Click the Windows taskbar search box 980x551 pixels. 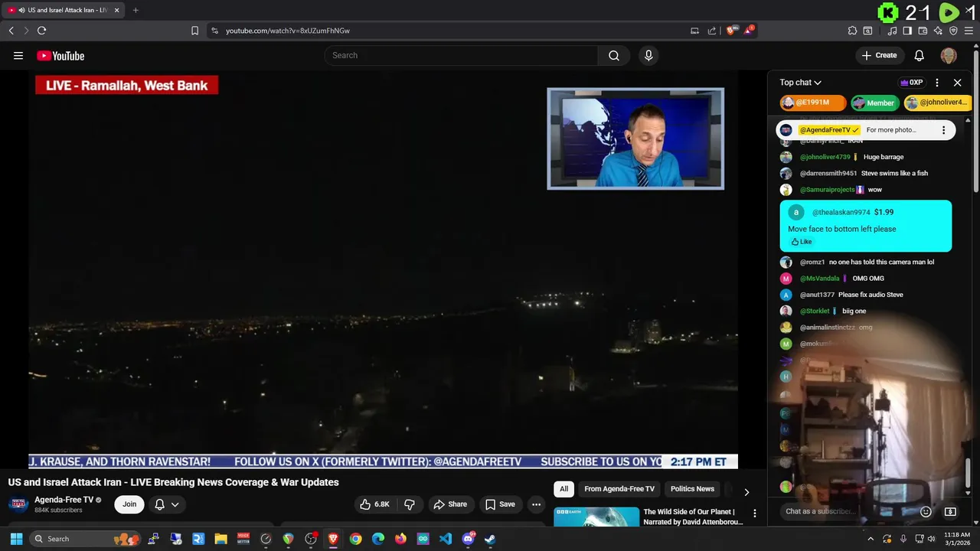coord(84,539)
